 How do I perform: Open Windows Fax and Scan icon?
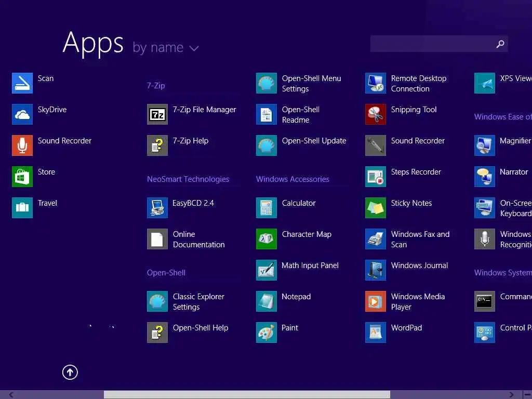click(376, 239)
